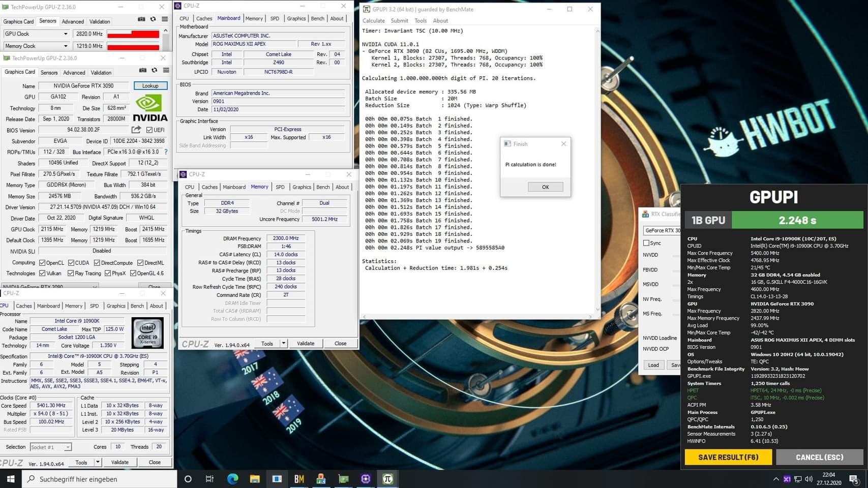Open Memory Clock sensor dropdown
This screenshot has width=868, height=488.
click(x=66, y=46)
